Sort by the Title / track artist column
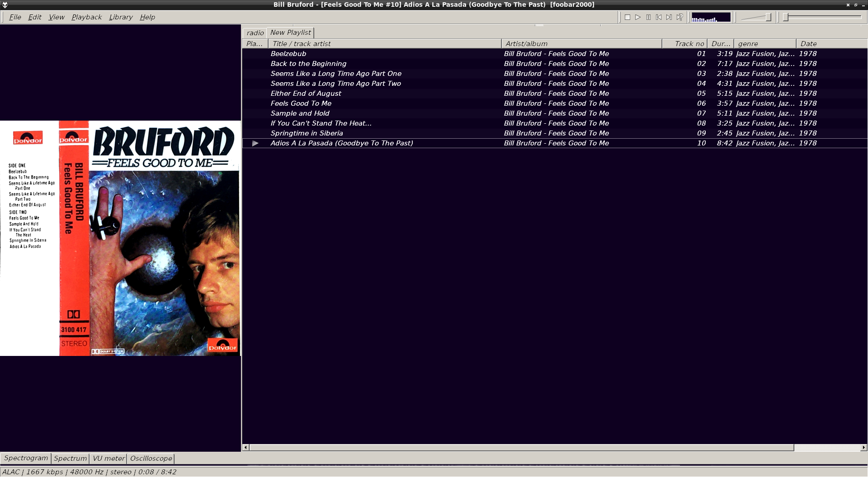The image size is (868, 477). (x=385, y=44)
